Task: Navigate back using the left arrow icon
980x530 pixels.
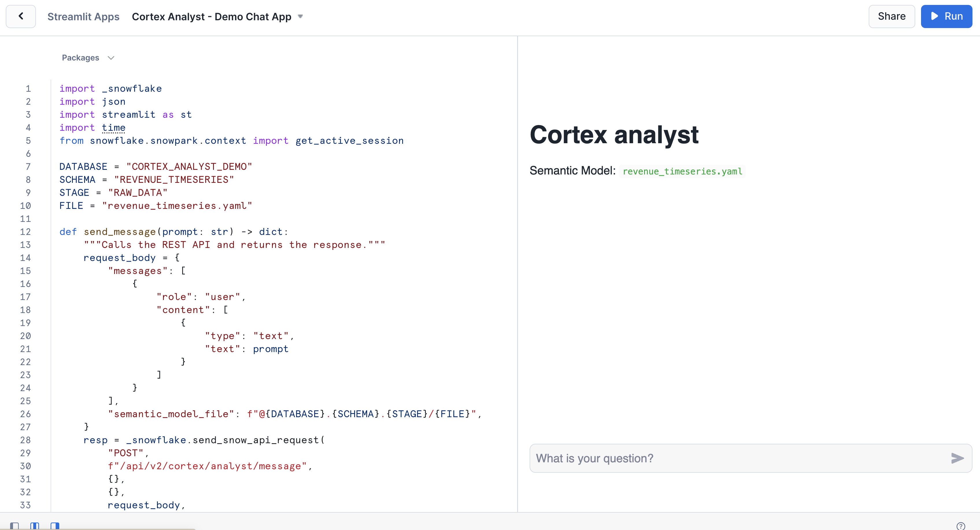Action: [x=21, y=16]
